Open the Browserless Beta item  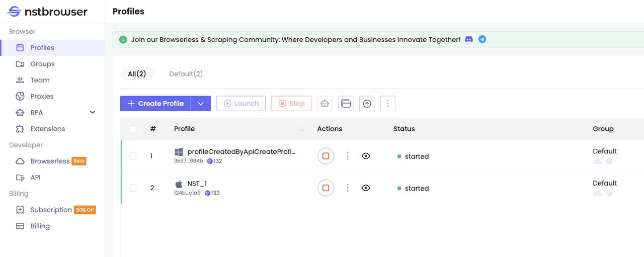coord(52,161)
